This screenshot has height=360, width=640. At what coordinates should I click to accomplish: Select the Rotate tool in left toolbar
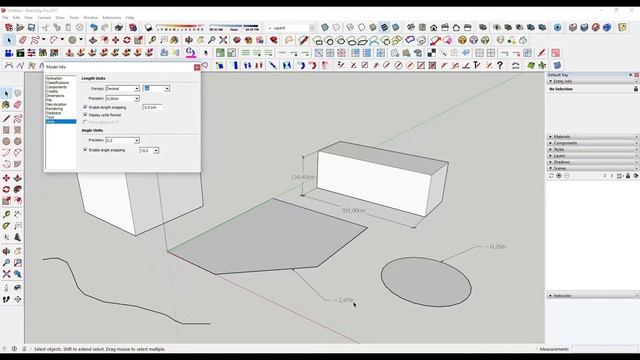(6, 189)
